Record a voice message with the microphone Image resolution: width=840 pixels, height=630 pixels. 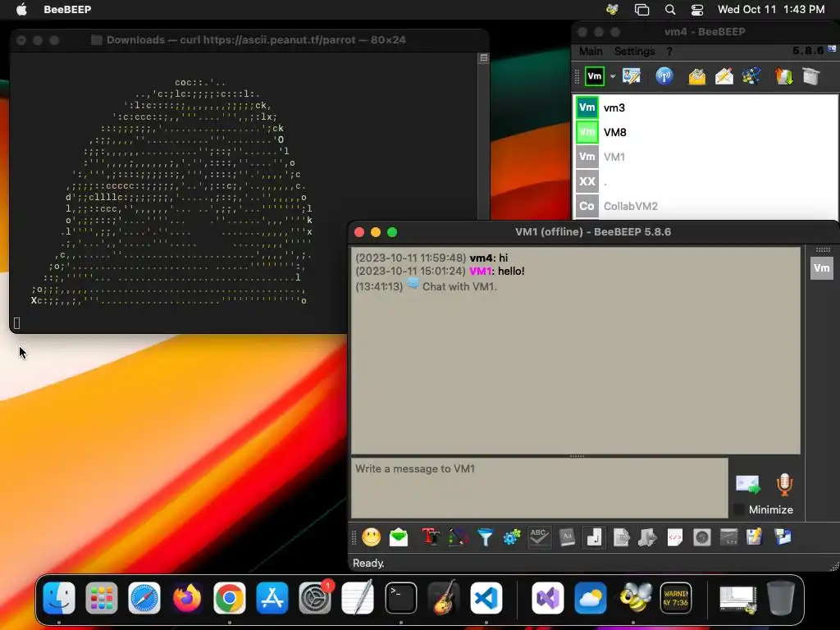[x=784, y=484]
